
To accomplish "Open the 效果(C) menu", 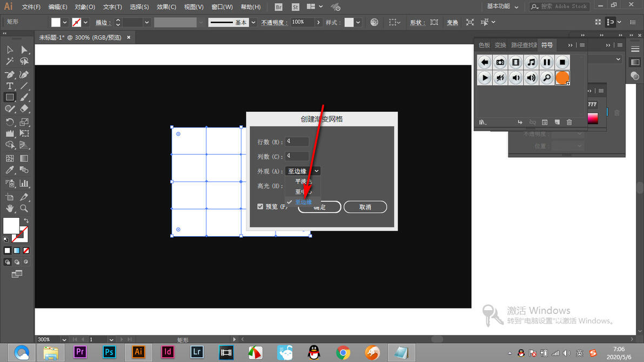I will tap(166, 7).
